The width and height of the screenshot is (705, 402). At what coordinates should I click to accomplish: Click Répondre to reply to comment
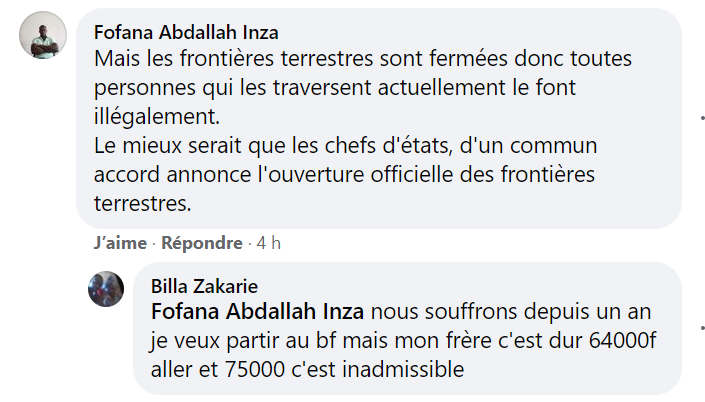201,243
